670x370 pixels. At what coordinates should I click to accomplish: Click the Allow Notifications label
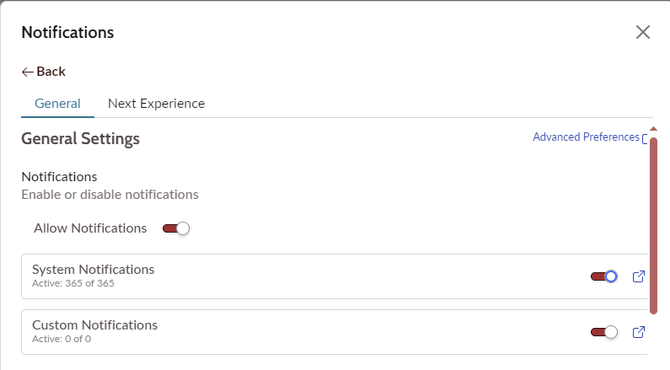pyautogui.click(x=90, y=229)
